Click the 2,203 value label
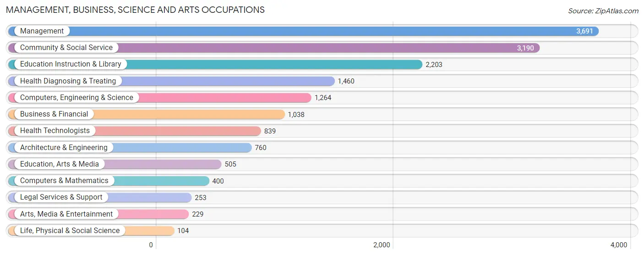This screenshot has height=256, width=644. coord(434,65)
